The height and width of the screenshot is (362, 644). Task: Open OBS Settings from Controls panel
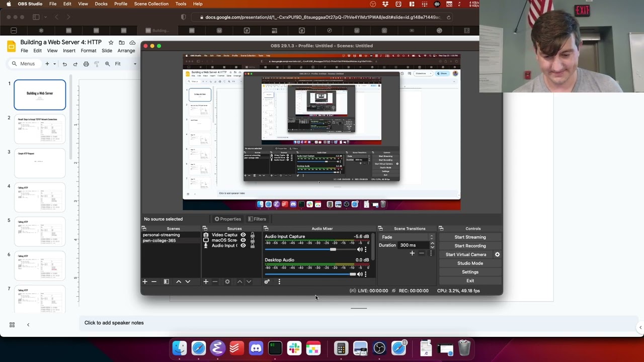[470, 272]
